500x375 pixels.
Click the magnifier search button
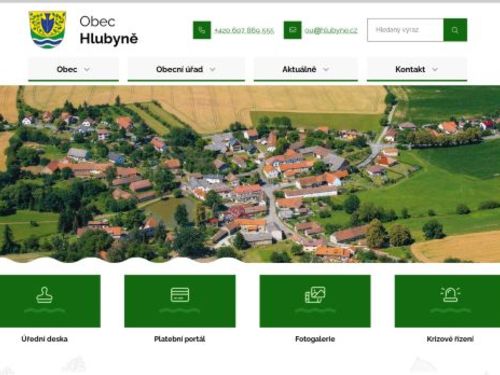tap(455, 30)
